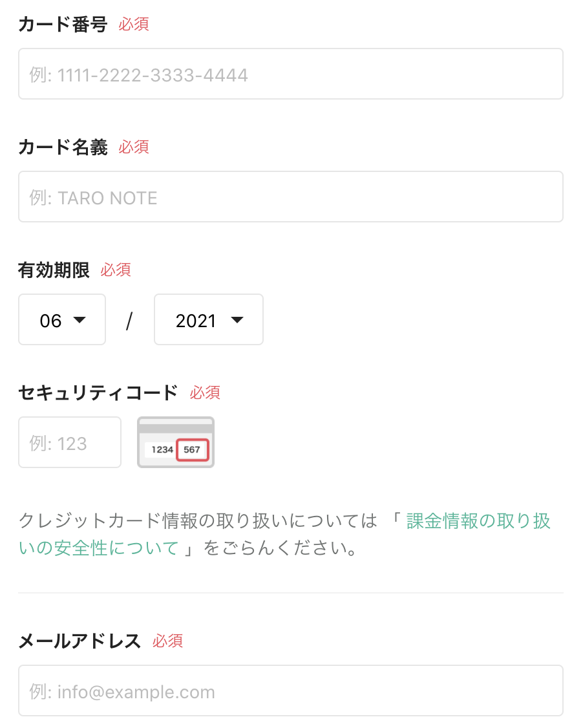Click the 必須 marker next to カード番号
Screen dimensions: 583x728
134,24
